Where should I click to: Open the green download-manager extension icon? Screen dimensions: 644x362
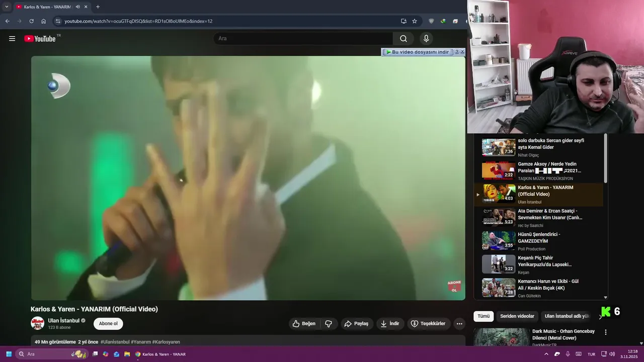(x=443, y=21)
